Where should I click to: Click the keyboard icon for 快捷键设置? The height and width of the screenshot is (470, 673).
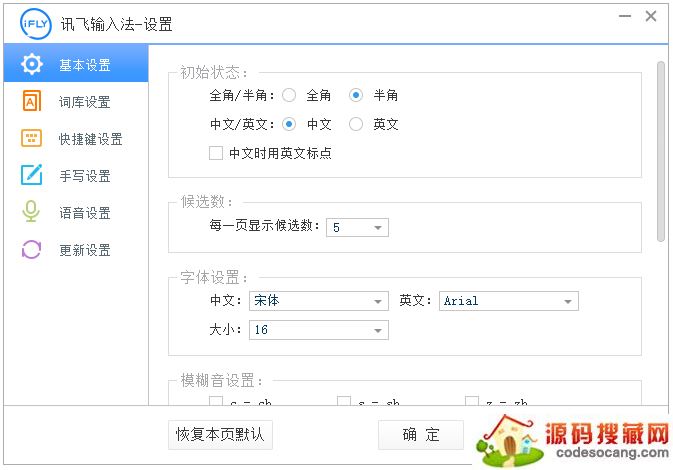pyautogui.click(x=32, y=138)
